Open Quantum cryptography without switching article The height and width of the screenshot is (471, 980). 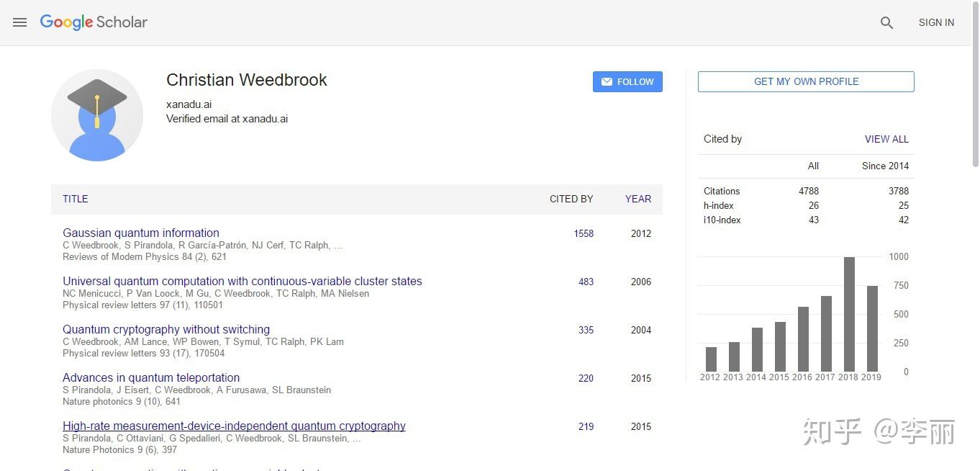tap(166, 330)
